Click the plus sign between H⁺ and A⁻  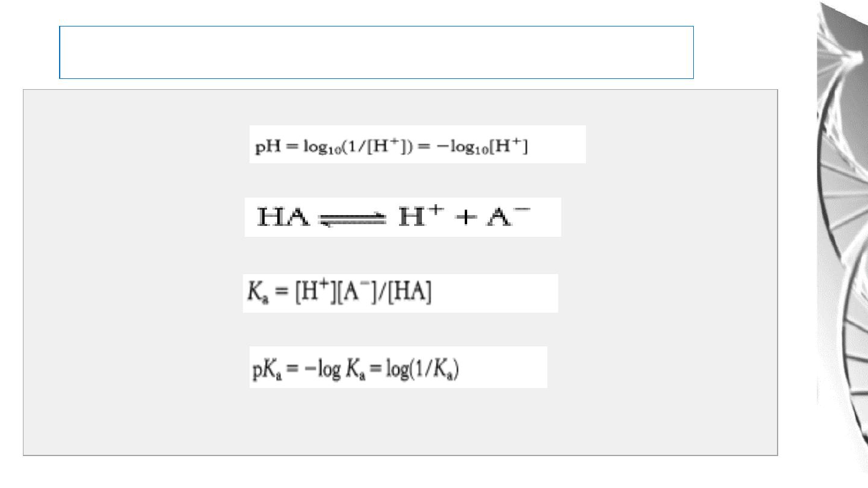pyautogui.click(x=464, y=218)
